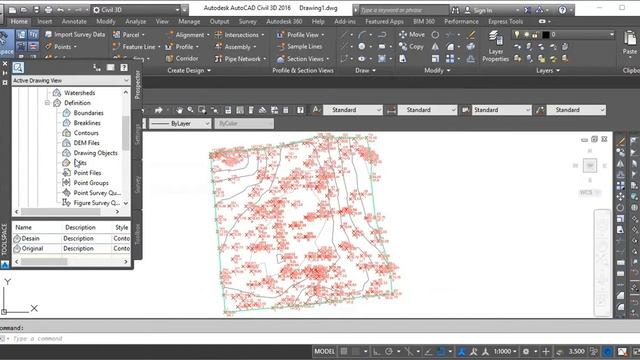Switch to the Annotate ribbon tab
The width and height of the screenshot is (640, 360).
pos(74,21)
